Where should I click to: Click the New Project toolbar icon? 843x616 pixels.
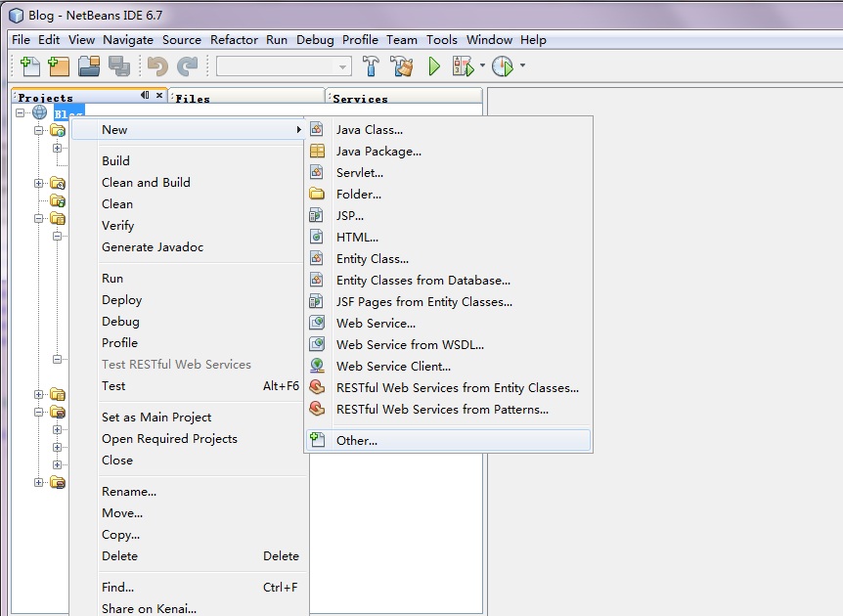[59, 66]
